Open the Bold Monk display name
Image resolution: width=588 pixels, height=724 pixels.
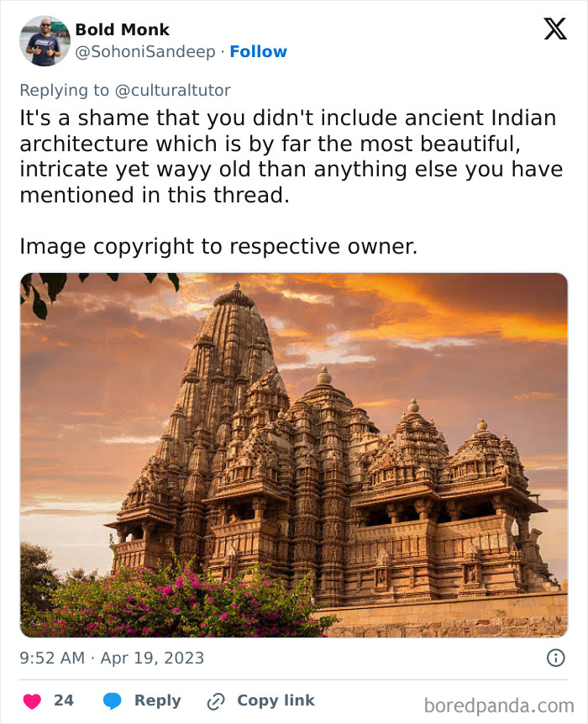tap(123, 29)
